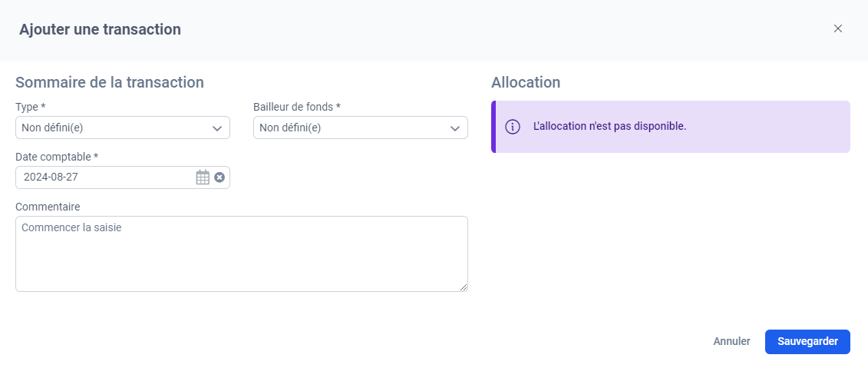
Task: Close the Ajouter une transaction dialog
Action: 837,29
